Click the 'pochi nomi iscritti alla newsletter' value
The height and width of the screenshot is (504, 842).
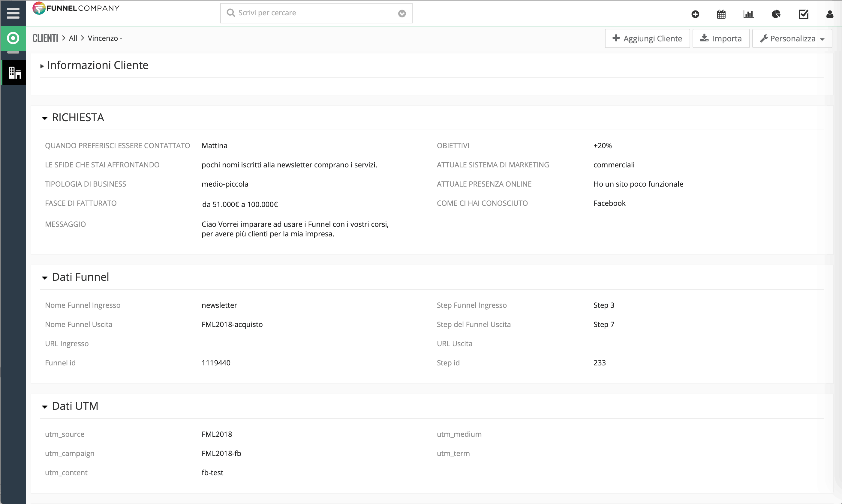[289, 165]
